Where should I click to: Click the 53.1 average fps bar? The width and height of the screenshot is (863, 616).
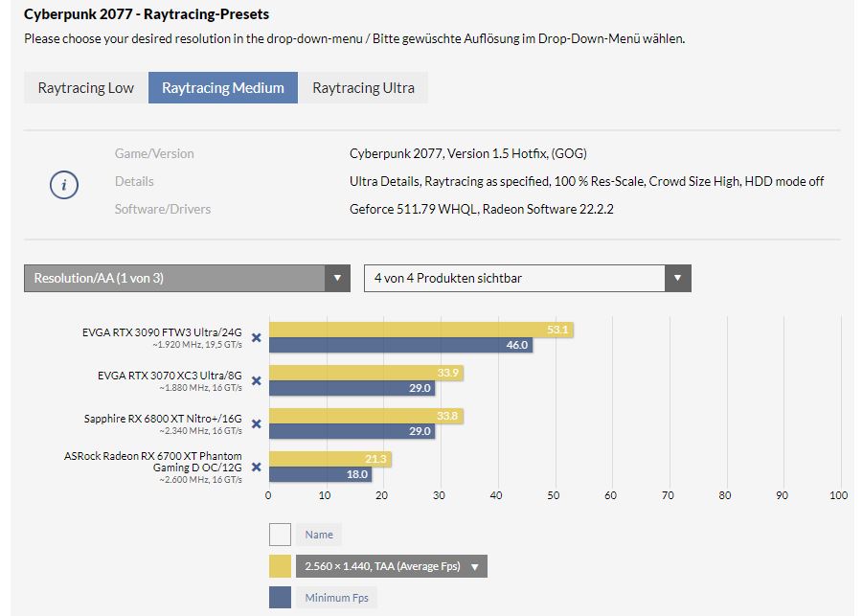421,330
